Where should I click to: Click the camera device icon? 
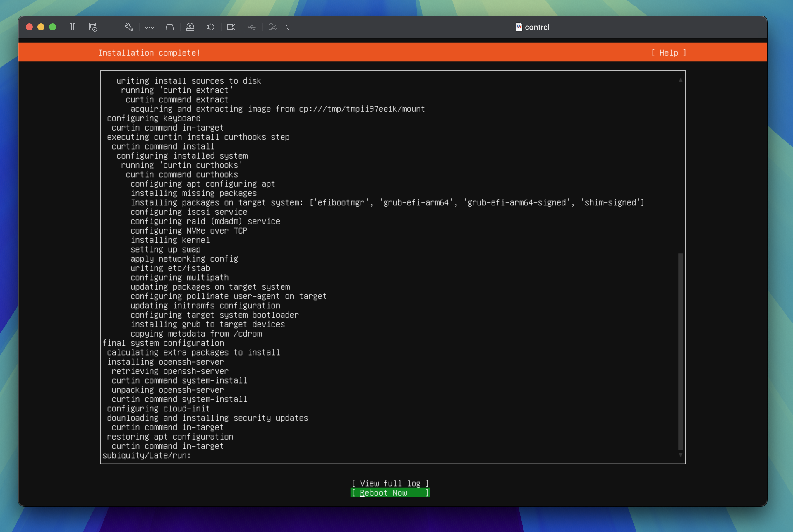[x=231, y=27]
